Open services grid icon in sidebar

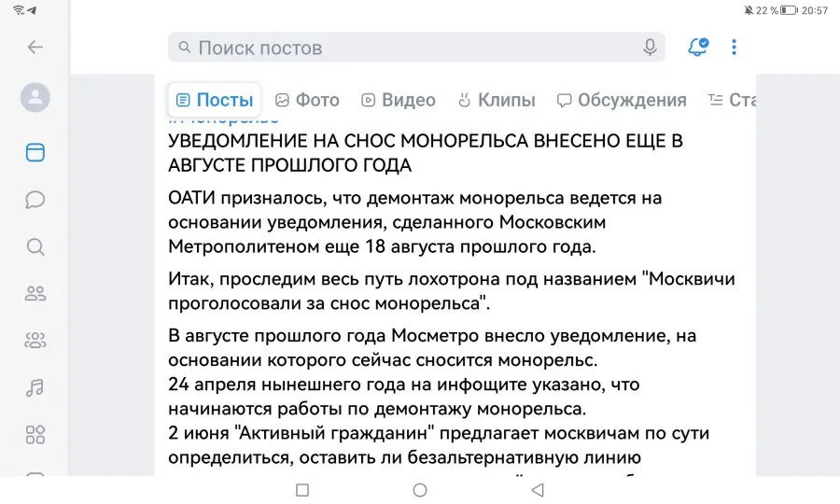coord(35,434)
